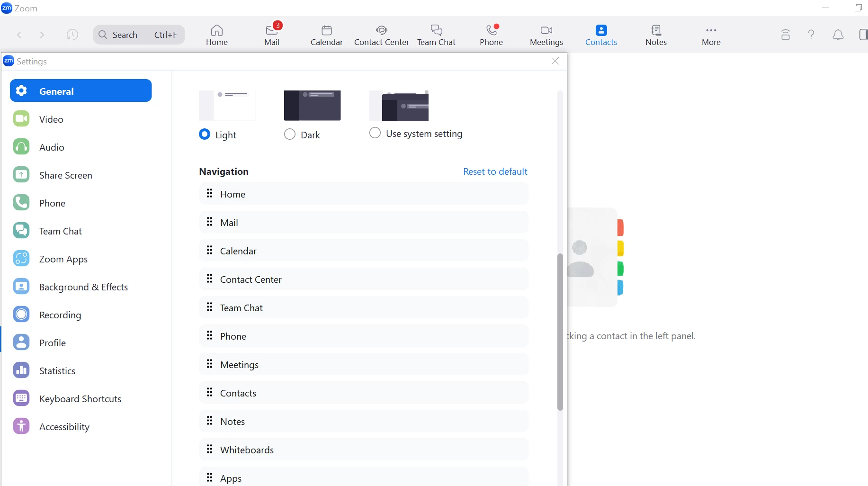The height and width of the screenshot is (486, 868).
Task: Open the Phone tab in top navigation
Action: 491,35
